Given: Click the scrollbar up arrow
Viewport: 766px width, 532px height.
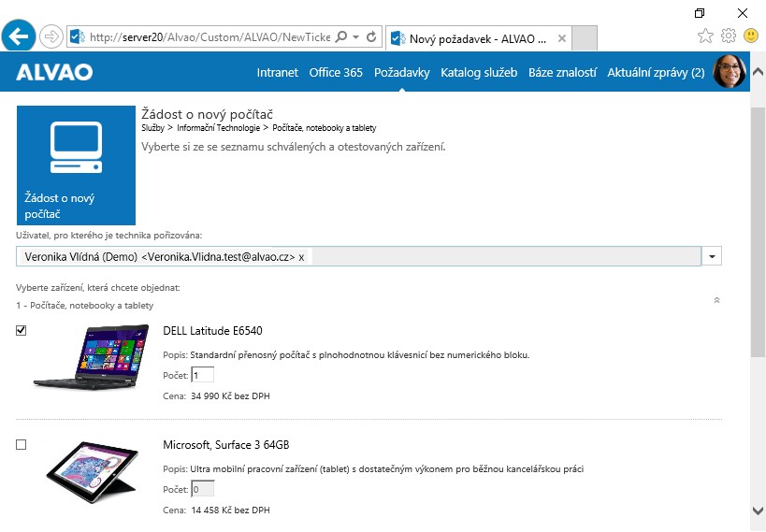Looking at the screenshot, I should click(758, 72).
